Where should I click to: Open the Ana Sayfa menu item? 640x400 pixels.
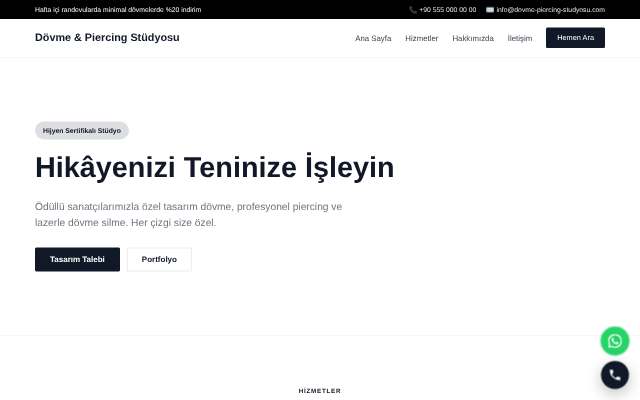373,38
